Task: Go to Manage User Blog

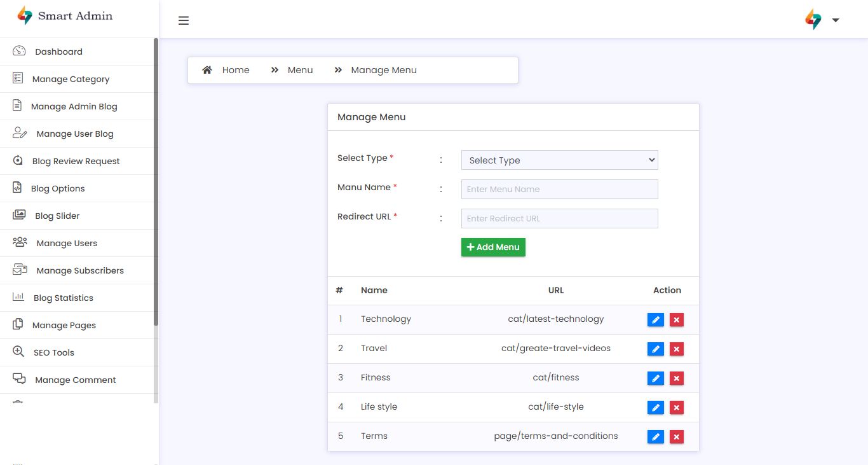Action: coord(77,134)
